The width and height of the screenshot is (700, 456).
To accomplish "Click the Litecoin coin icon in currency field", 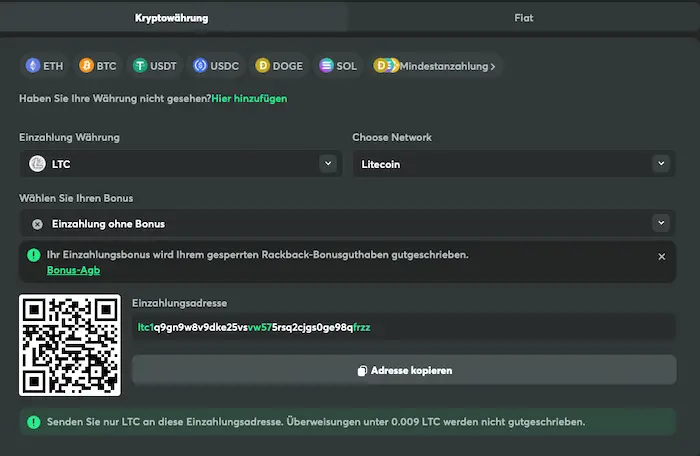I will point(38,164).
